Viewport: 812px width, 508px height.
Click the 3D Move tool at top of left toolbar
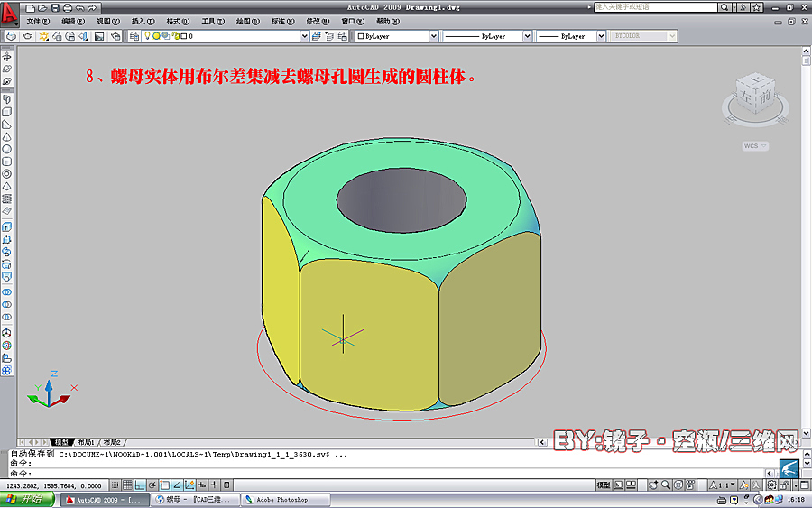pyautogui.click(x=6, y=57)
